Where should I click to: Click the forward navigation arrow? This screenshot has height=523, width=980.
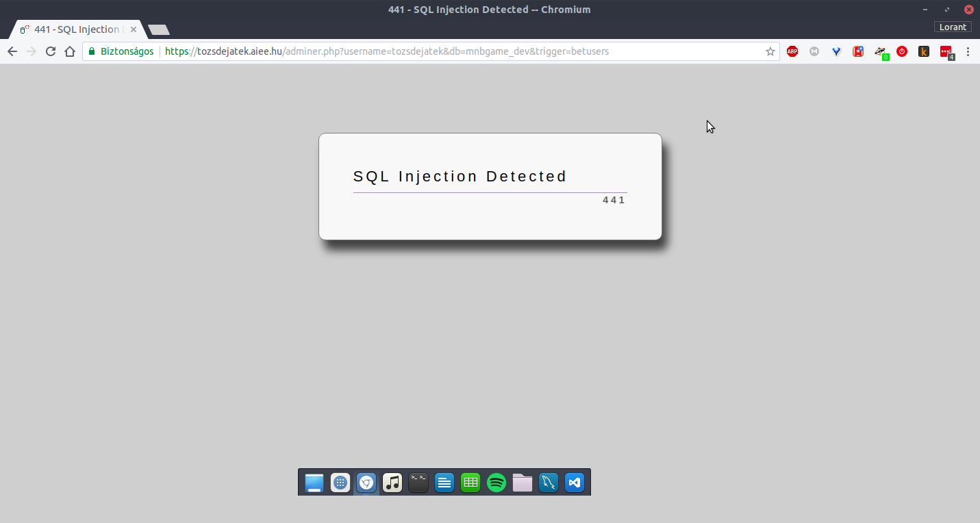32,51
